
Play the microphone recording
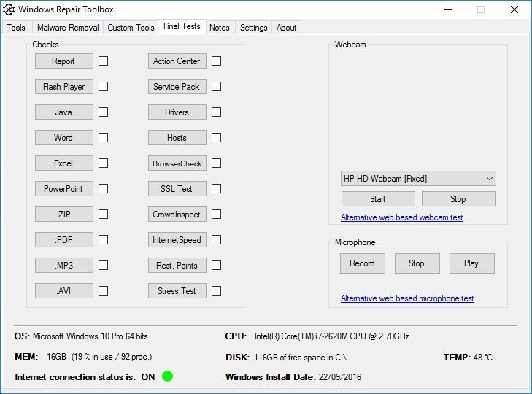pos(471,263)
